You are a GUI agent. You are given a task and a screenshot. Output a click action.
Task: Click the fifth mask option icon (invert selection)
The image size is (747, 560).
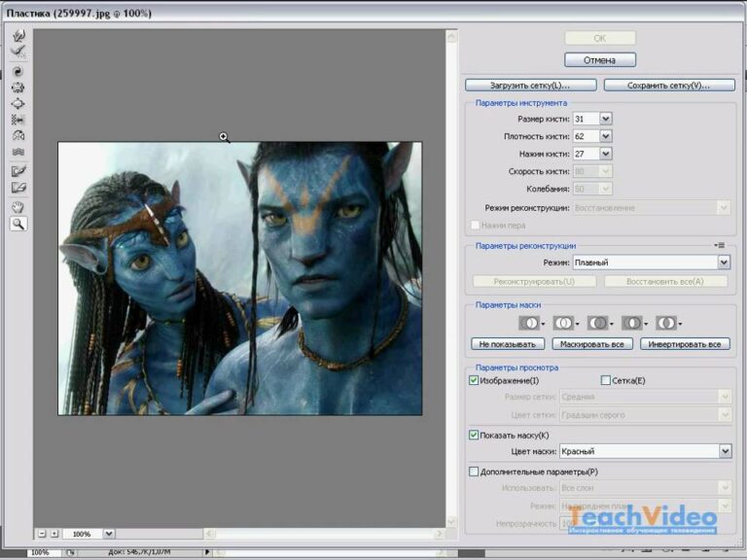(666, 323)
